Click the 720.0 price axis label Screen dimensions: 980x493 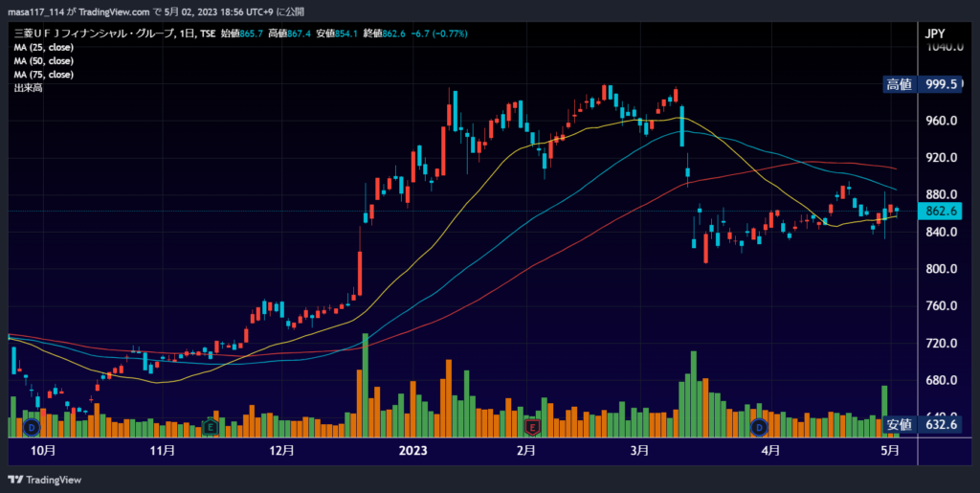[x=942, y=343]
